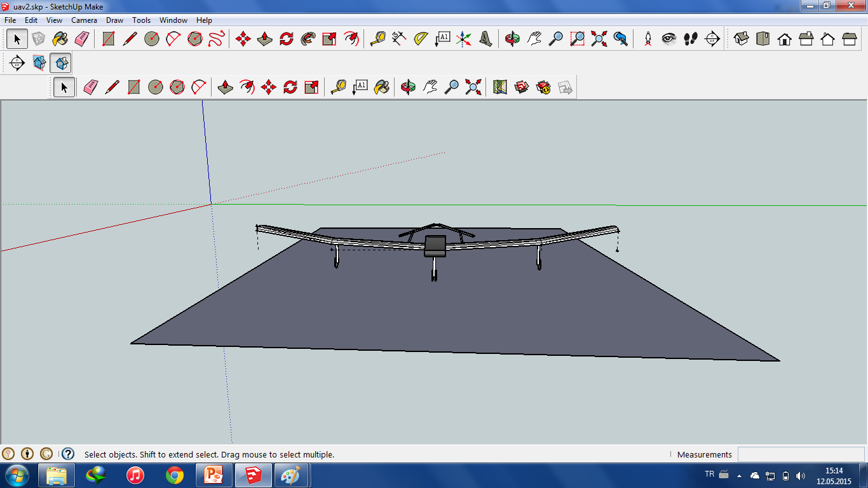Open the Camera menu
This screenshot has width=868, height=488.
click(84, 20)
